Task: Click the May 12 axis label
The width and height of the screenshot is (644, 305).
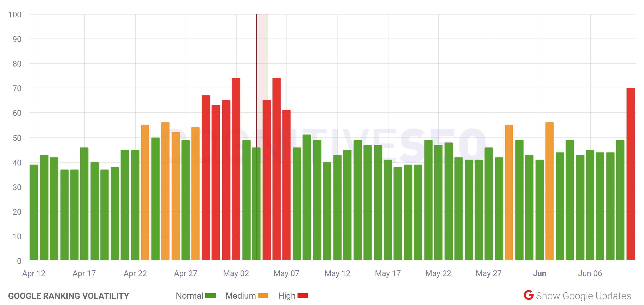Action: point(337,273)
